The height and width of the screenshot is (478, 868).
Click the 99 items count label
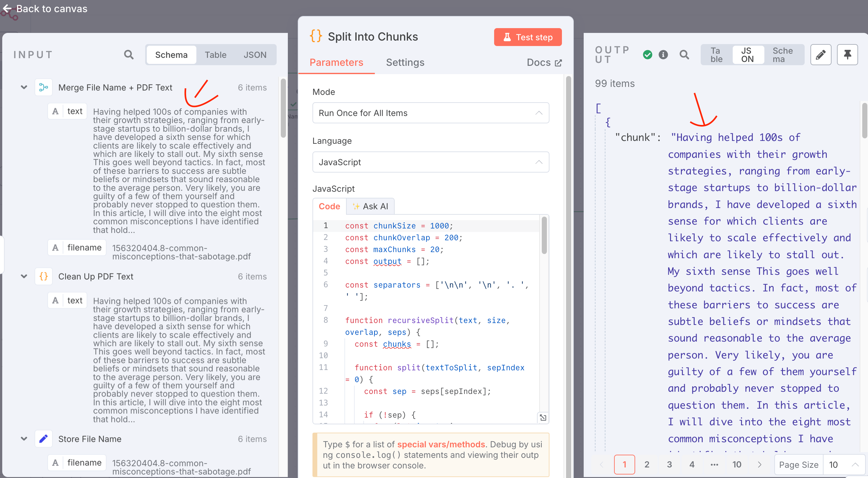click(x=615, y=83)
